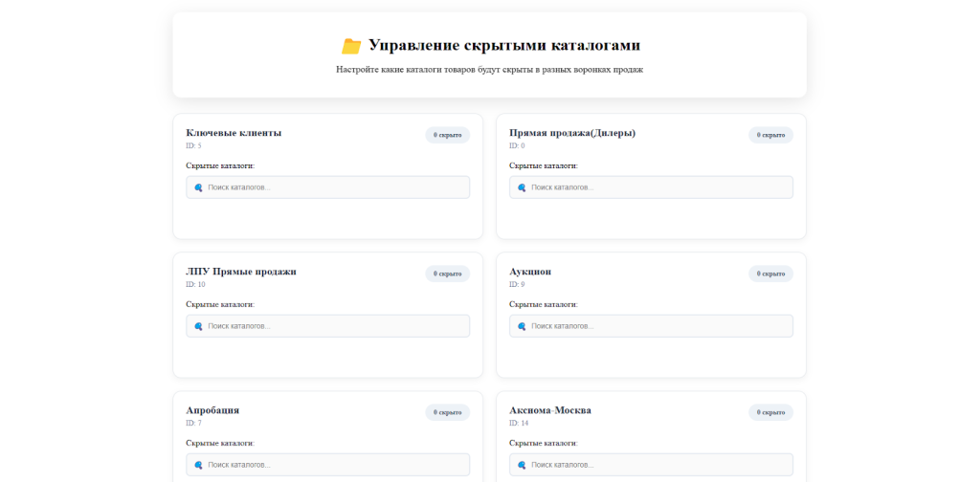980x482 pixels.
Task: Click the magnifier icon in ЛПУ Прямые продажи card
Action: click(x=198, y=326)
